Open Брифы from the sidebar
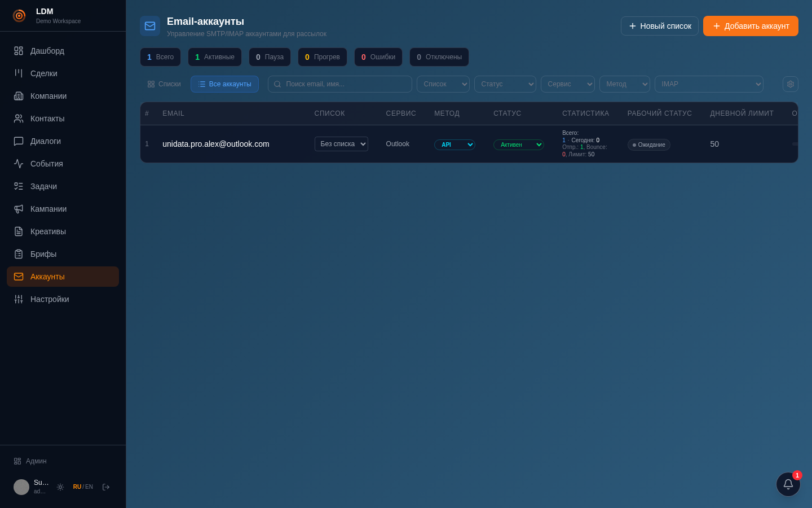The image size is (812, 508). (x=63, y=254)
